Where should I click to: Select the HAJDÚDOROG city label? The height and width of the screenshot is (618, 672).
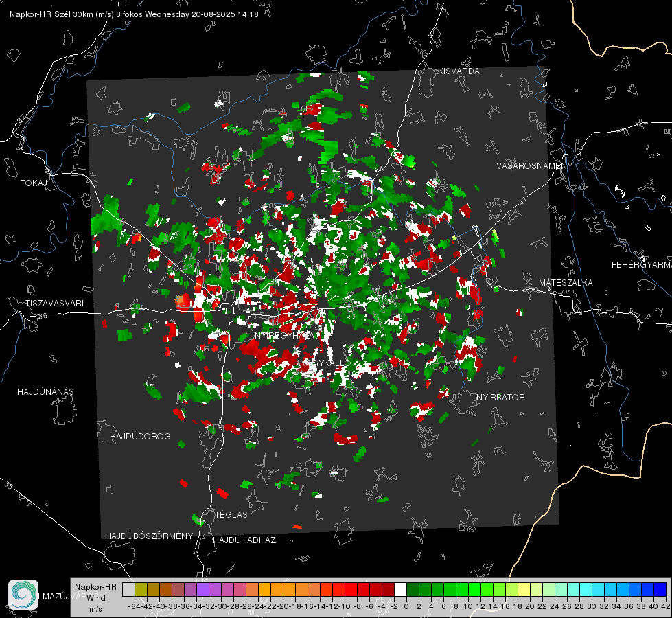coord(140,437)
